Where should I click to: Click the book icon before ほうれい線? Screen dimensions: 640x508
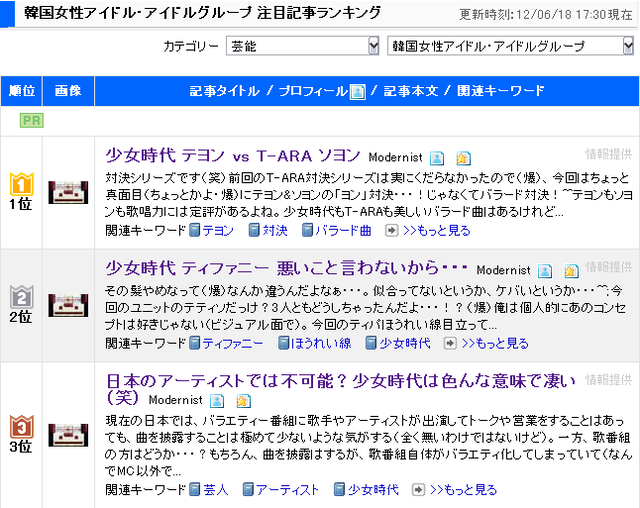pos(283,343)
